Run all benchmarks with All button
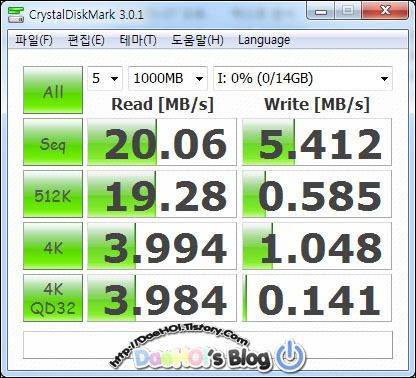This screenshot has height=378, width=416. 53,90
